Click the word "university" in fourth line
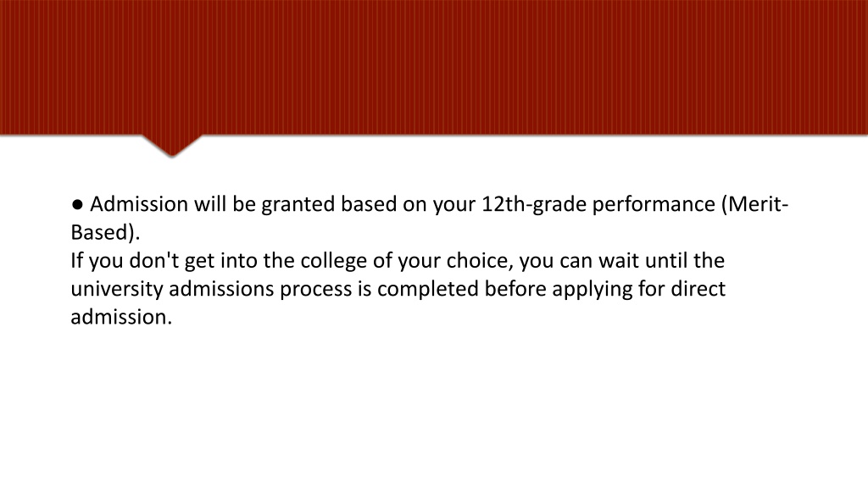Image resolution: width=868 pixels, height=488 pixels. (117, 290)
